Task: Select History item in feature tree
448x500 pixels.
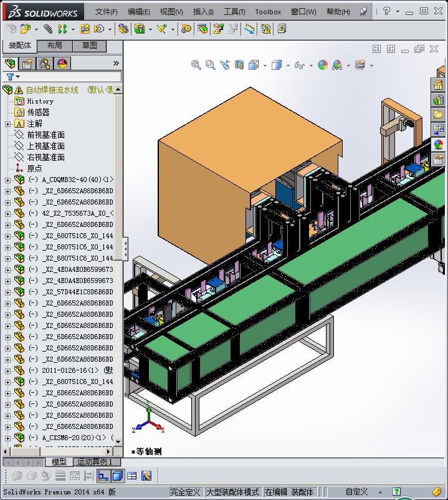Action: pyautogui.click(x=40, y=101)
